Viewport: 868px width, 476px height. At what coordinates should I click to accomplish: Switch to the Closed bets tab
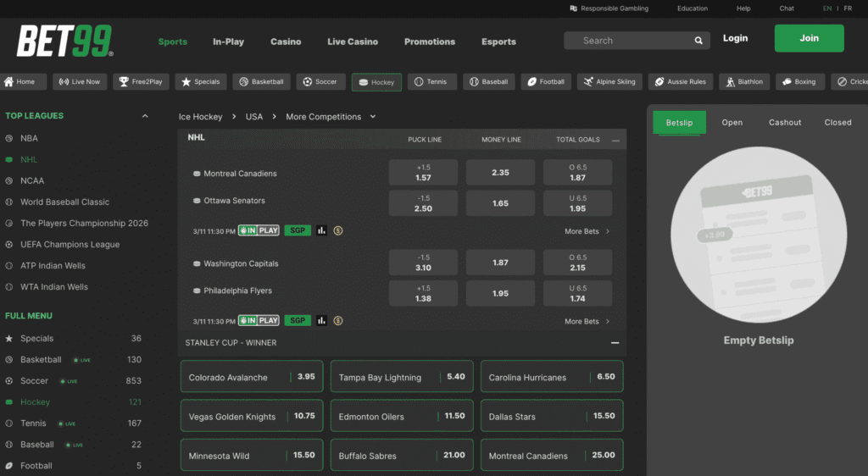pyautogui.click(x=837, y=122)
